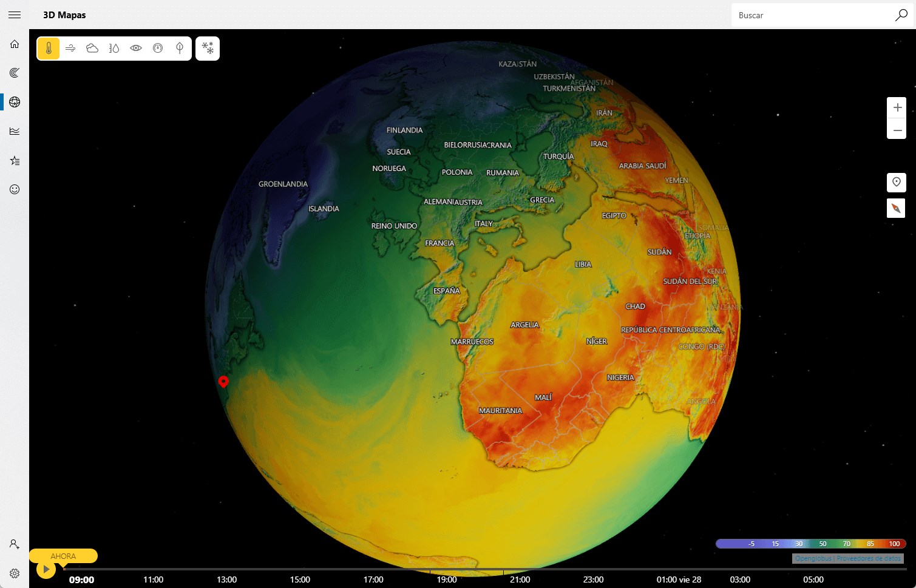This screenshot has height=588, width=916.
Task: Switch to the humidity droplets layer
Action: tap(114, 49)
